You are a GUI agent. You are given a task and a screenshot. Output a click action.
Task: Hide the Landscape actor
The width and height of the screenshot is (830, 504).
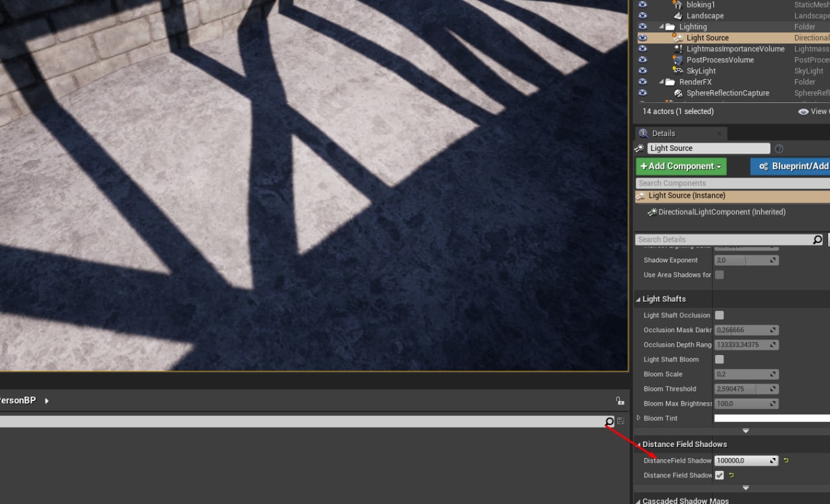tap(643, 16)
